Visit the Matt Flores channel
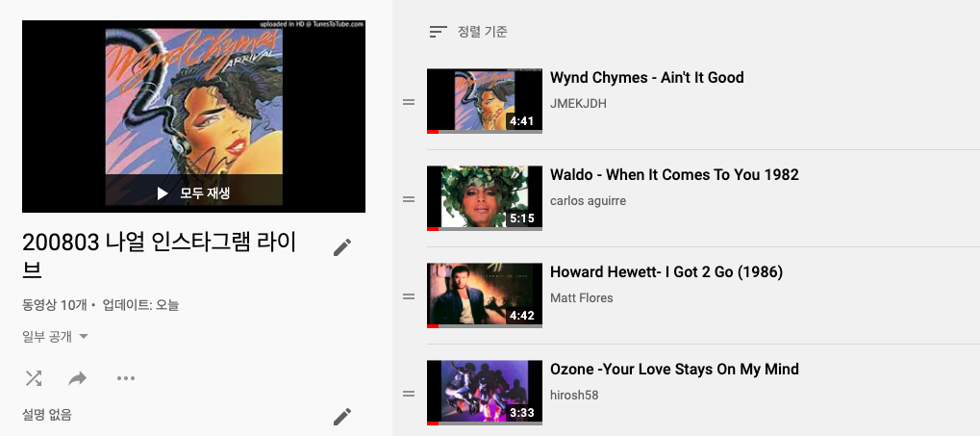This screenshot has width=980, height=436. click(x=581, y=297)
